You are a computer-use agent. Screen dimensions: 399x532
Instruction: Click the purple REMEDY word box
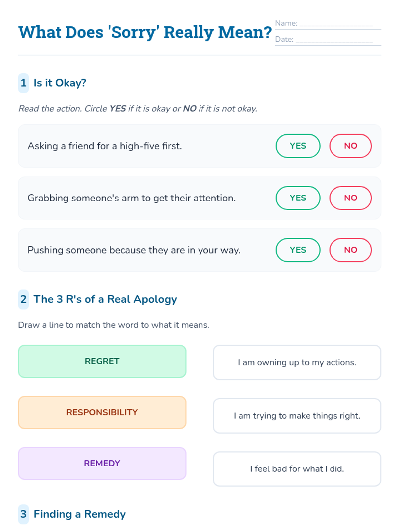click(x=102, y=463)
